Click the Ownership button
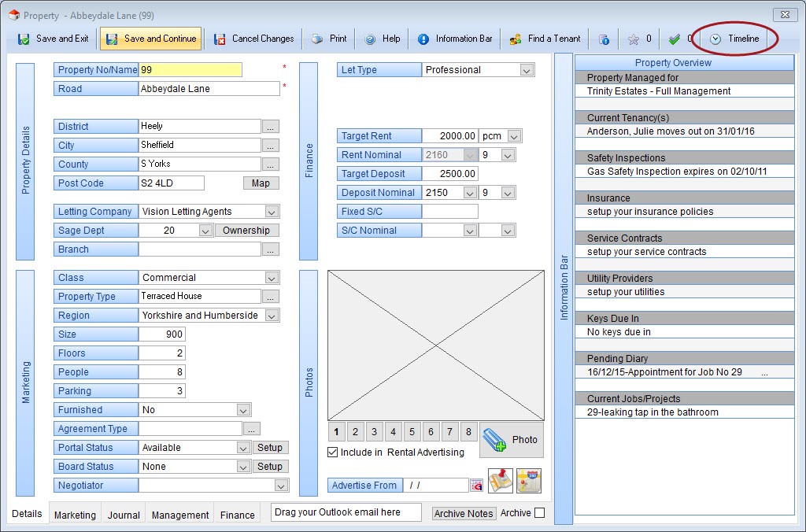 pos(246,231)
